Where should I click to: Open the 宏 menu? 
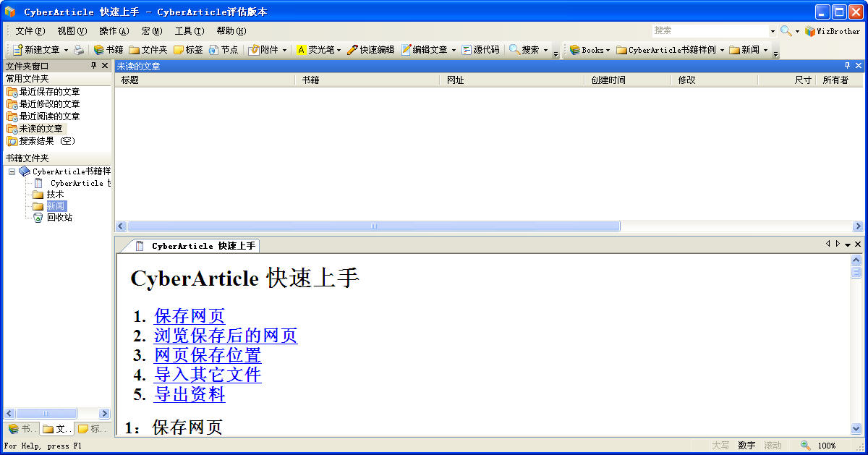pyautogui.click(x=152, y=31)
